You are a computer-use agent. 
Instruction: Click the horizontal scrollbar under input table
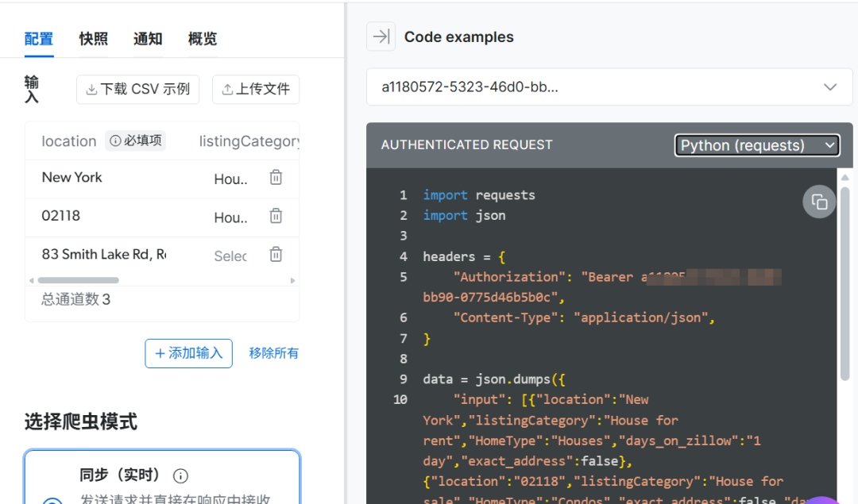tap(78, 280)
